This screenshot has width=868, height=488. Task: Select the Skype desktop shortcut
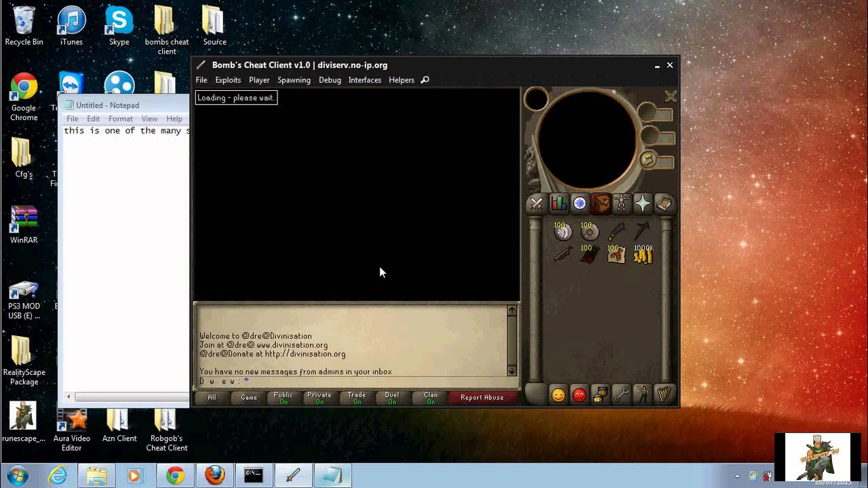[119, 26]
